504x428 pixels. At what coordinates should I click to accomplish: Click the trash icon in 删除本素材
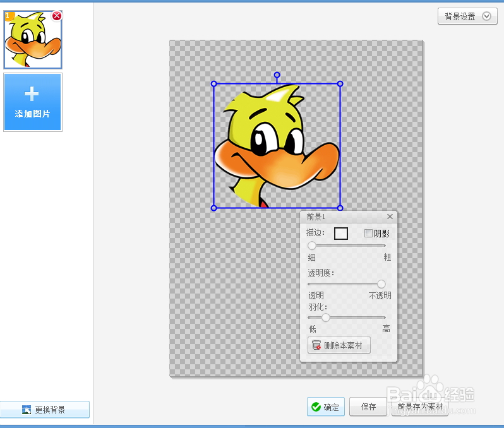pyautogui.click(x=316, y=345)
